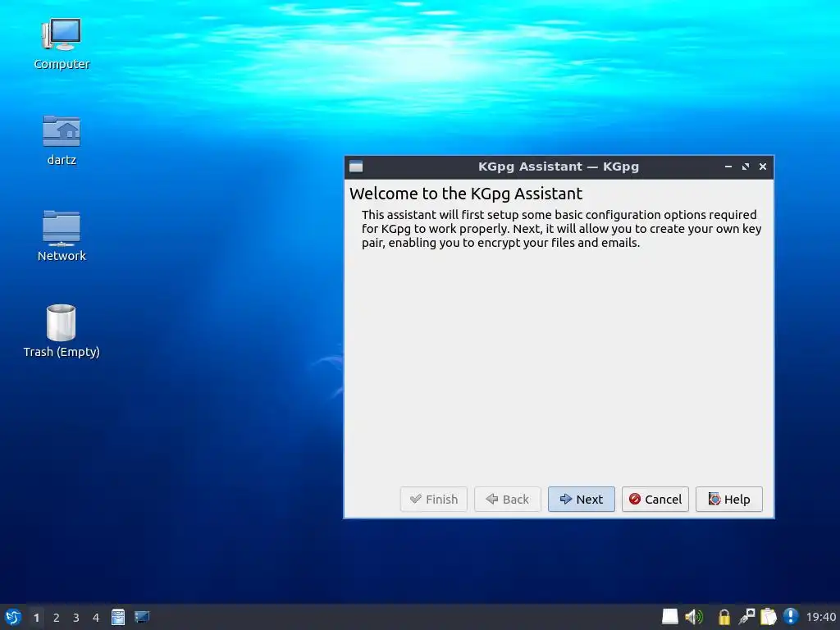
Task: Launch the file manager from the taskbar
Action: pos(118,617)
